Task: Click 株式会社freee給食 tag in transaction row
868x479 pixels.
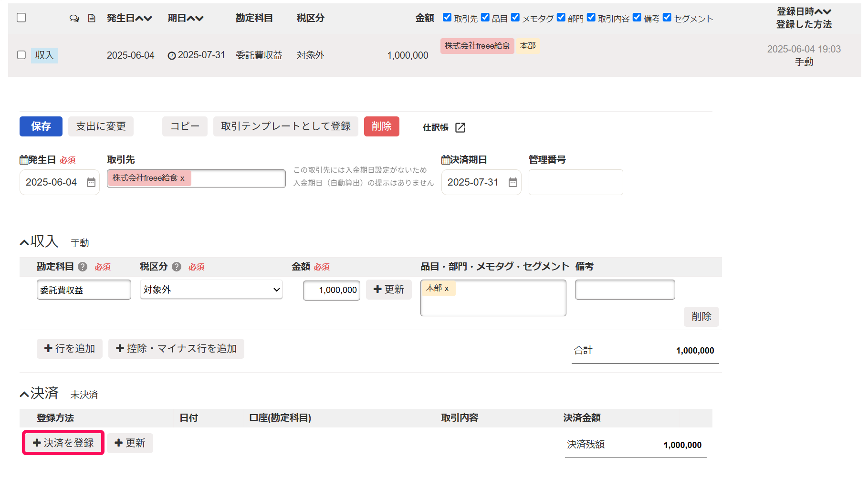Action: pyautogui.click(x=477, y=46)
